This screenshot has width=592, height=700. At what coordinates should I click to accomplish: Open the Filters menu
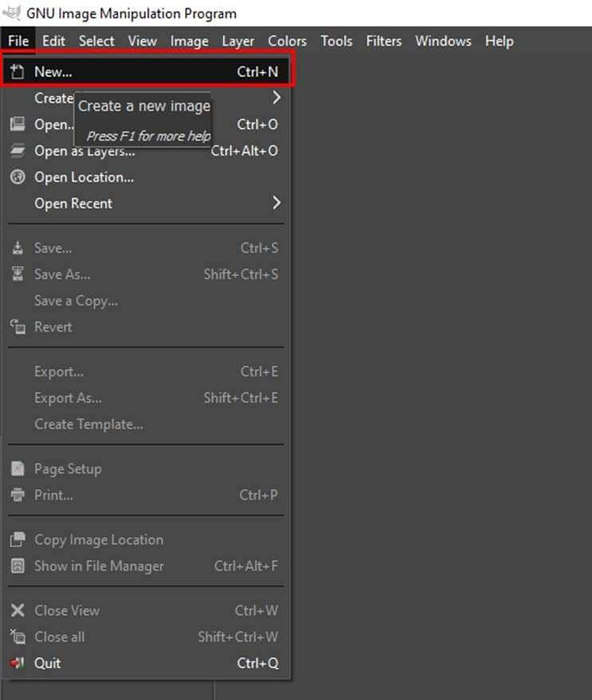[384, 41]
